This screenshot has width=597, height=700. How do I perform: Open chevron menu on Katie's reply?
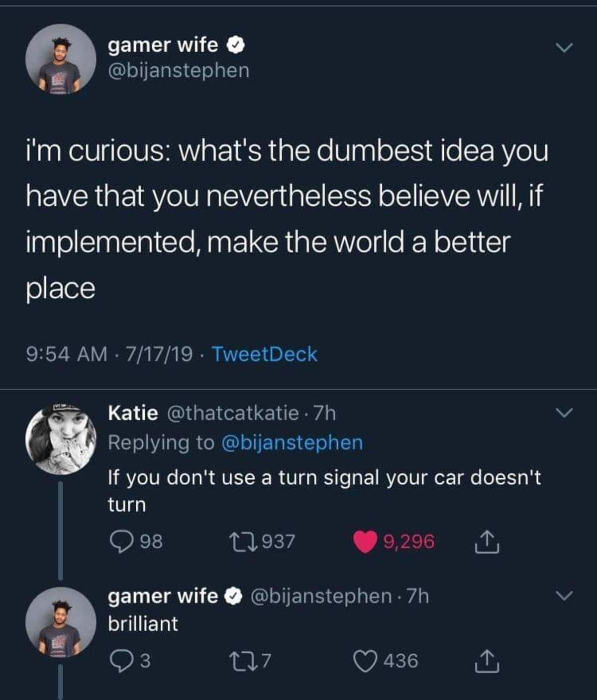coord(564,413)
